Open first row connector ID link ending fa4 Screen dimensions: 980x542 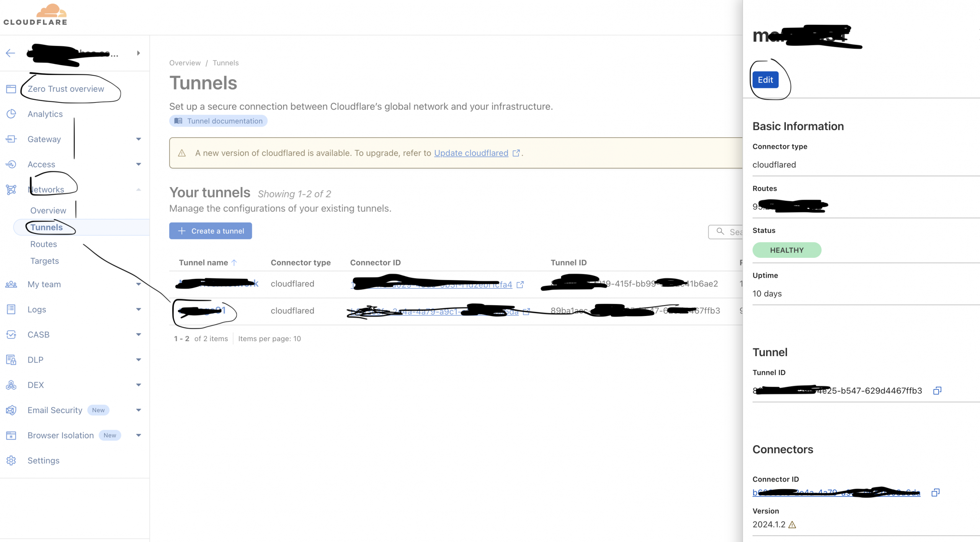(431, 285)
